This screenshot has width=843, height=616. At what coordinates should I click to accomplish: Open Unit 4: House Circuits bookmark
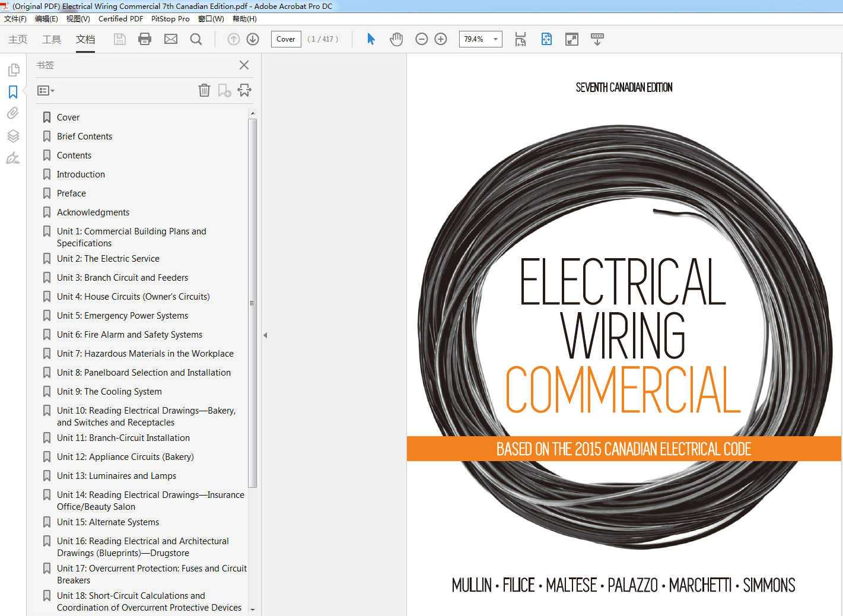point(133,297)
